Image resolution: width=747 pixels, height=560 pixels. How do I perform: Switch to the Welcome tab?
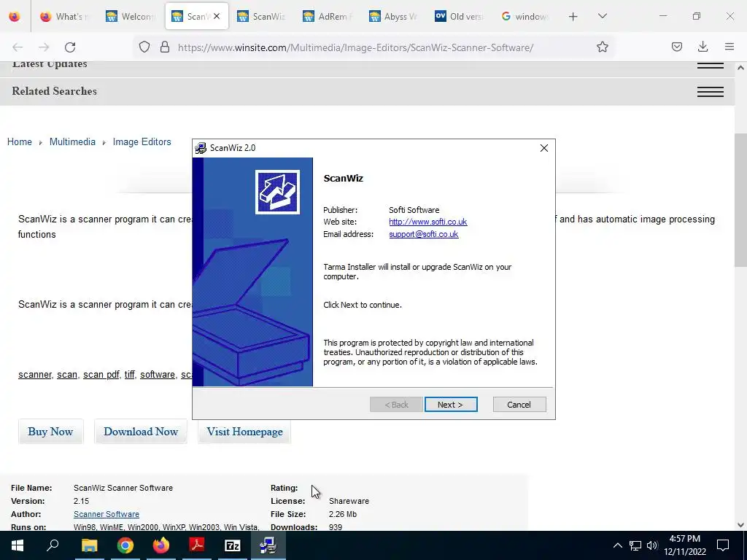click(130, 17)
